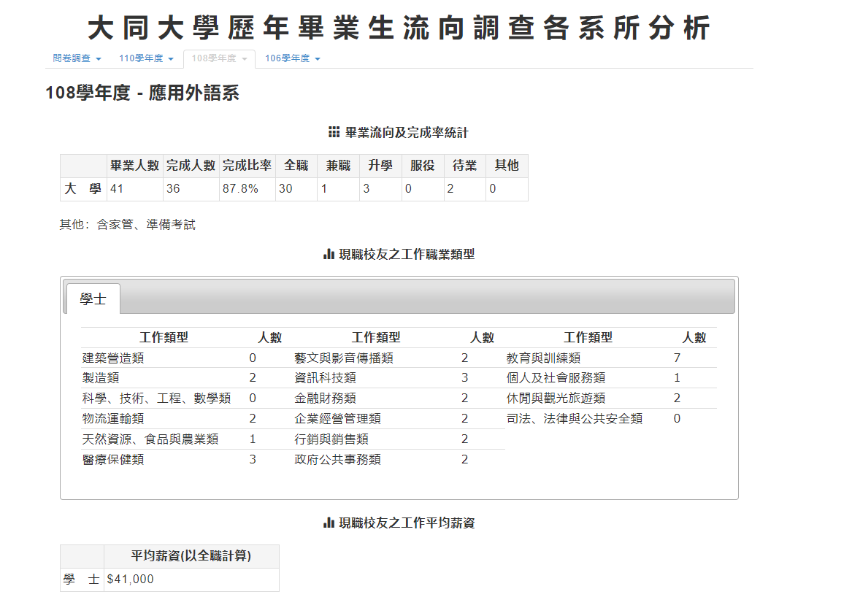Click the 物流運輸類 row label
This screenshot has width=852, height=616.
[113, 419]
